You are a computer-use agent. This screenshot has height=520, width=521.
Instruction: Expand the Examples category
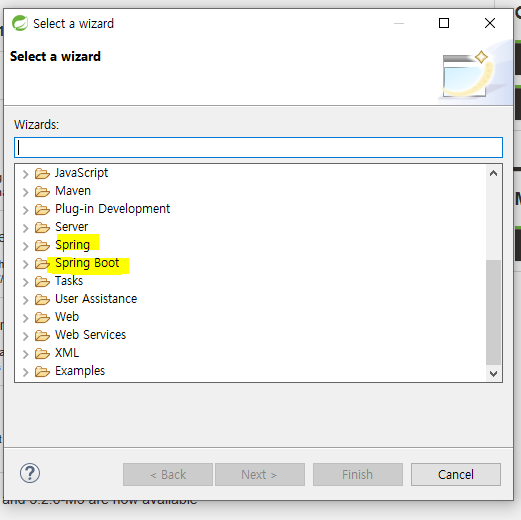click(x=25, y=372)
